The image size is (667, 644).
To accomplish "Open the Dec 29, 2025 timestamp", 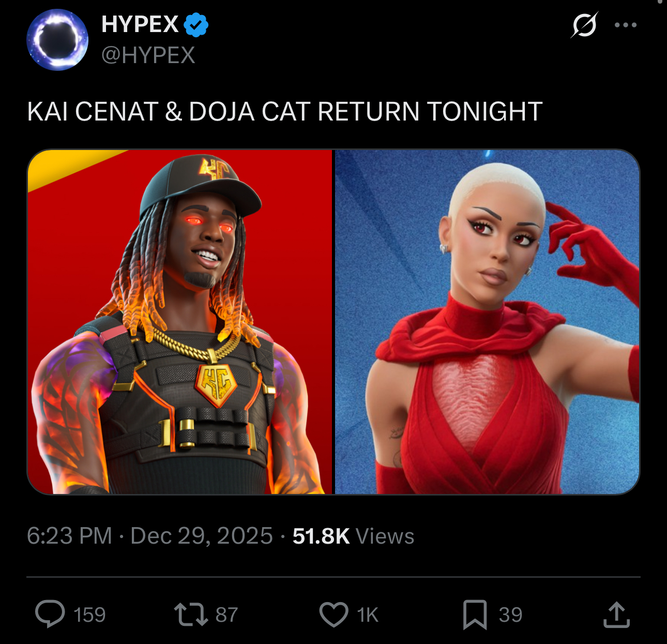I will [x=202, y=536].
